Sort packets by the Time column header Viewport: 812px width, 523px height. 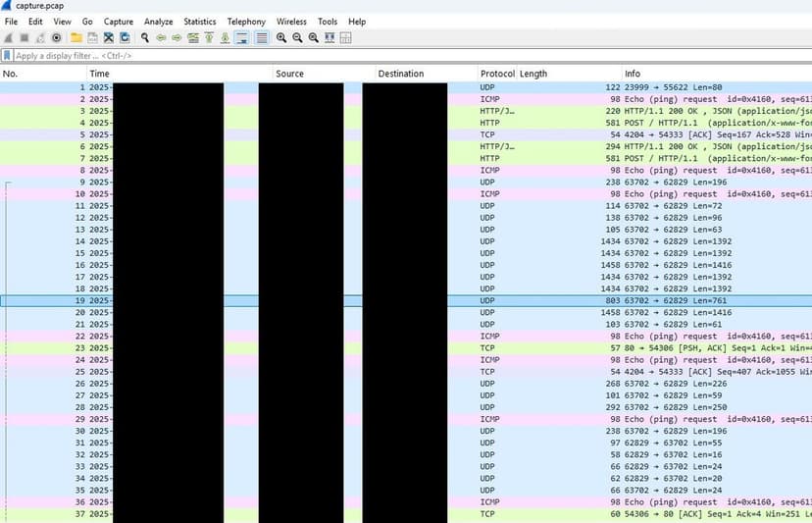tap(179, 74)
